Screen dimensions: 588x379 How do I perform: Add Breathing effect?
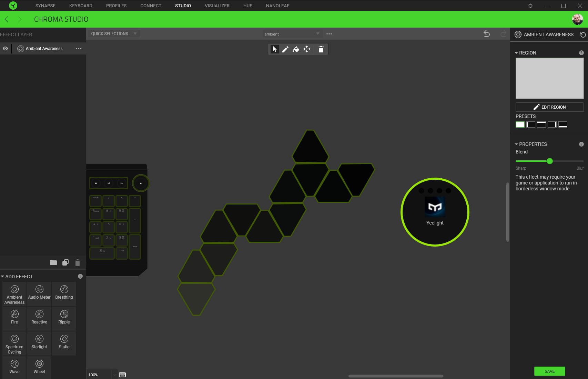tap(64, 294)
